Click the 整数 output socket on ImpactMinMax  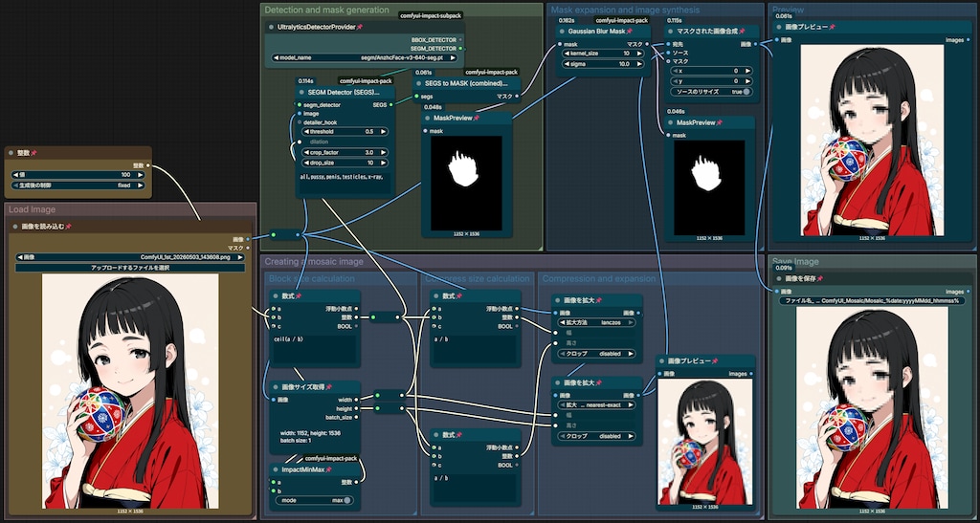click(x=357, y=482)
